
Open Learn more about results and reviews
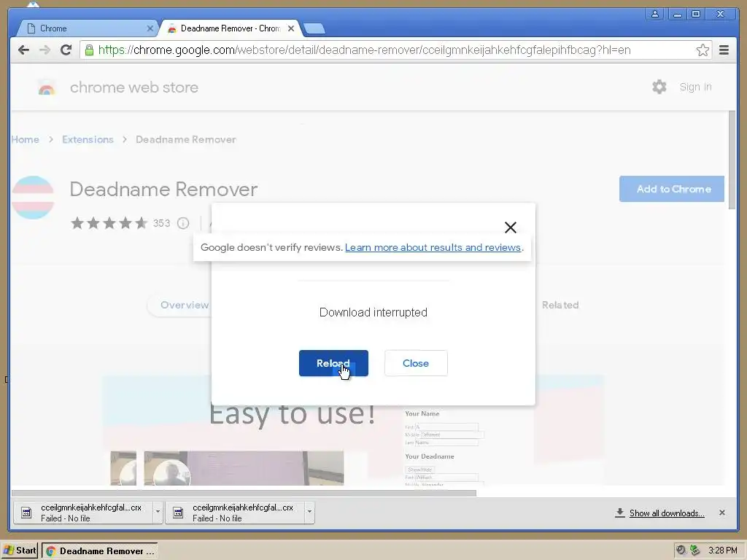pyautogui.click(x=433, y=248)
